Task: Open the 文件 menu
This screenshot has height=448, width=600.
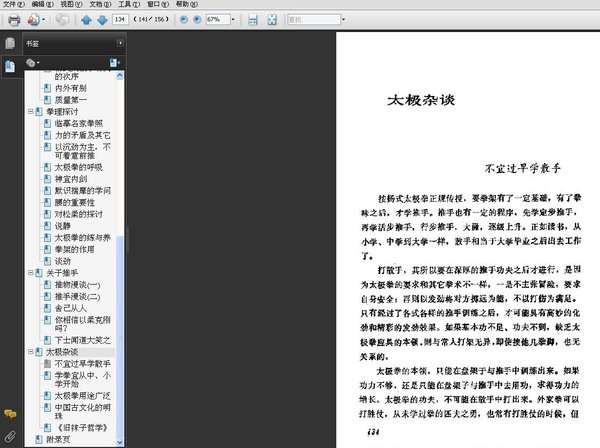Action: click(x=13, y=4)
